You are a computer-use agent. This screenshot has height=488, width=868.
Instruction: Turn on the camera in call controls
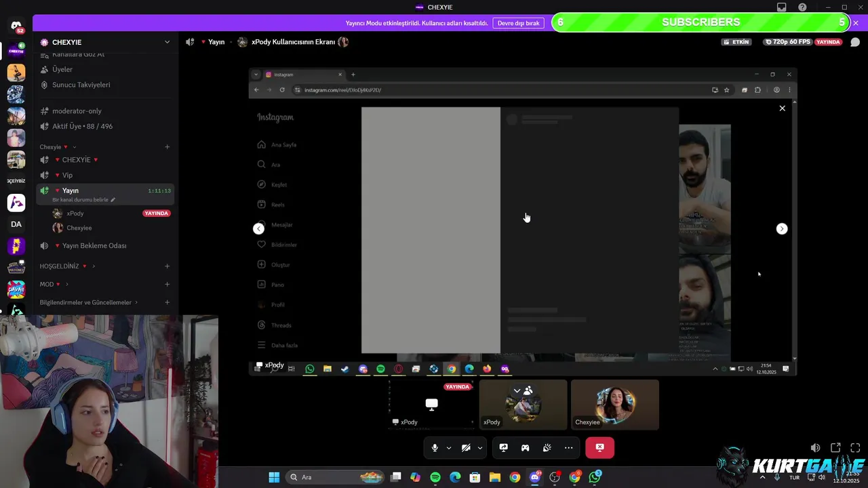pos(466,448)
